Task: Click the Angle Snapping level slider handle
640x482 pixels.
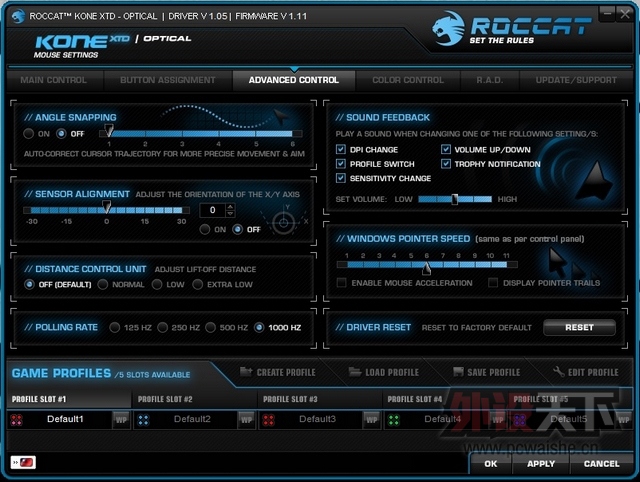Action: [109, 130]
